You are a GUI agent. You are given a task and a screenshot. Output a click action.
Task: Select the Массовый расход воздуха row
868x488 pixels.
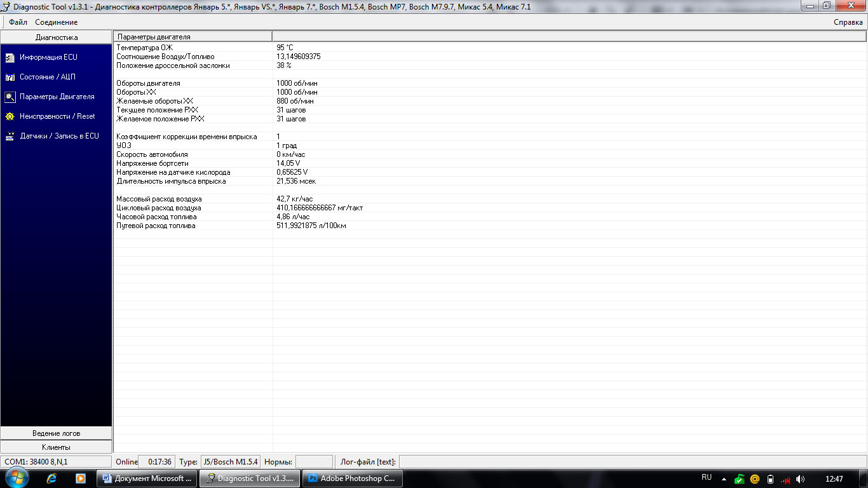tap(490, 199)
